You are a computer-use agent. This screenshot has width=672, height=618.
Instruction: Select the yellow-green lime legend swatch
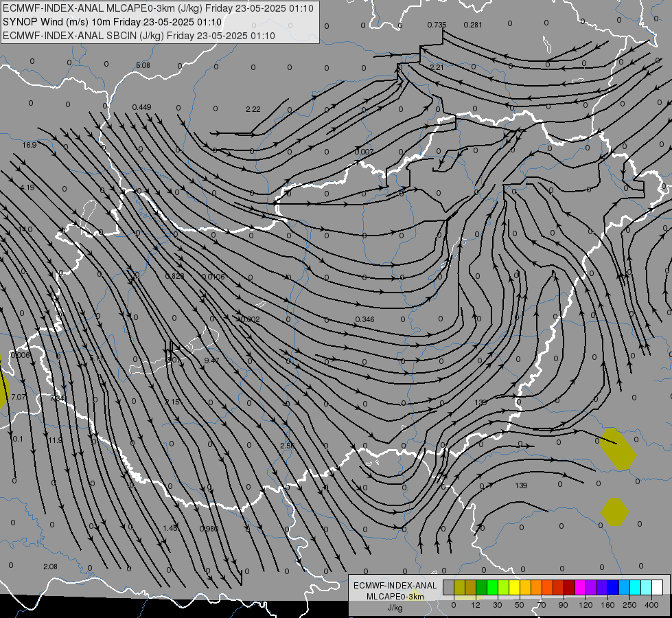pos(504,587)
